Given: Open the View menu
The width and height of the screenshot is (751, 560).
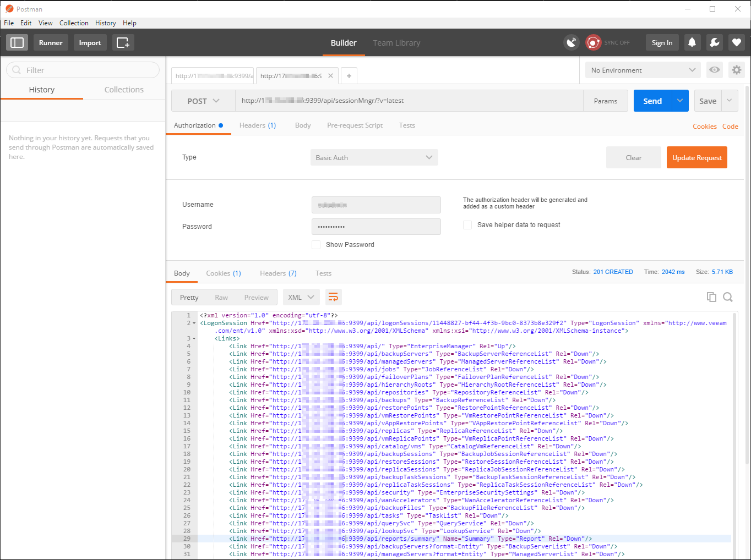Looking at the screenshot, I should click(x=46, y=23).
